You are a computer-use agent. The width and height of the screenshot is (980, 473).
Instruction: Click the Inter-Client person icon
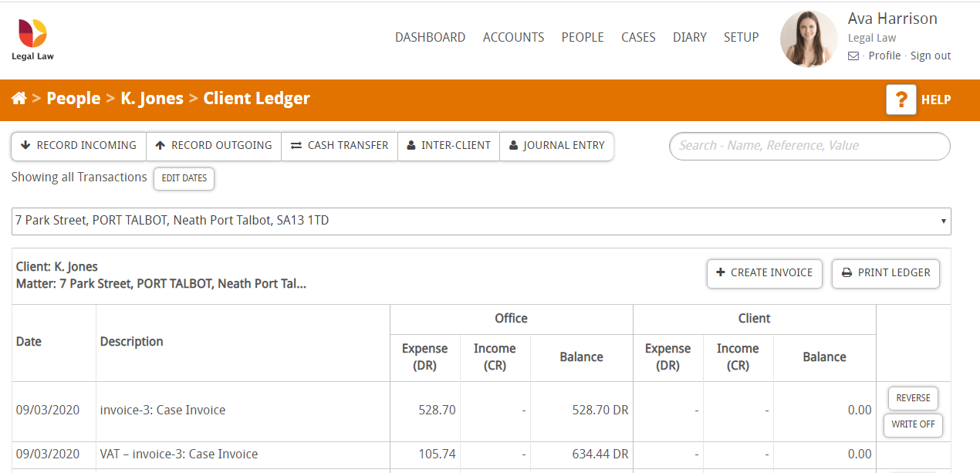coord(411,145)
